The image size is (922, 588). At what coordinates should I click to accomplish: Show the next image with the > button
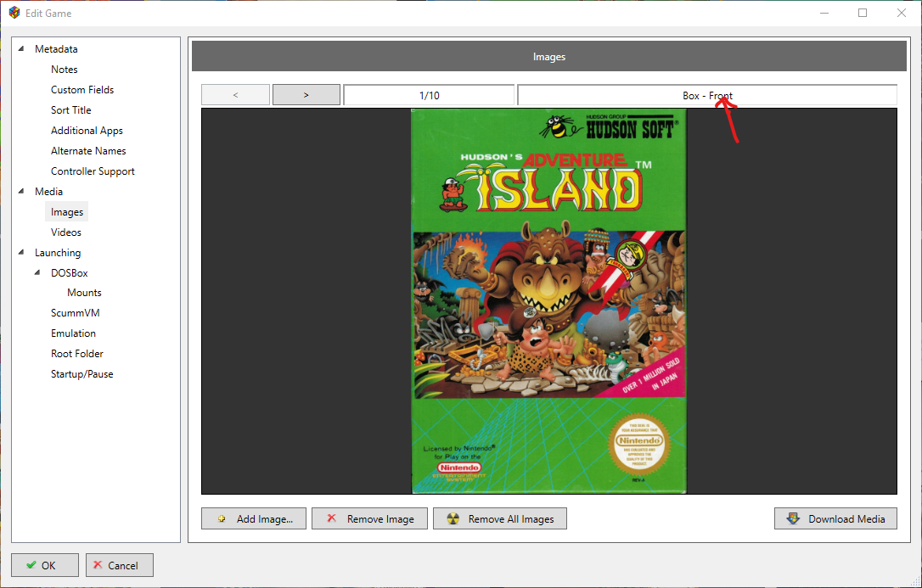click(x=306, y=95)
